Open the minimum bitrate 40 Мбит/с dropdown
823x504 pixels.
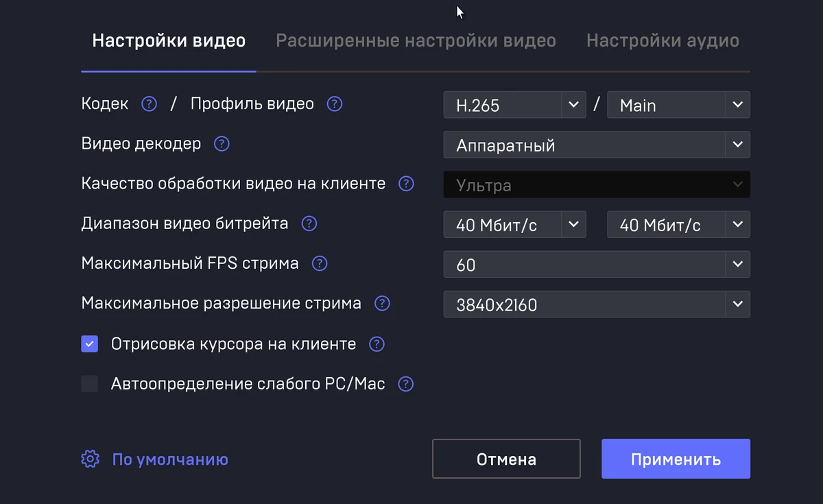[x=515, y=224]
